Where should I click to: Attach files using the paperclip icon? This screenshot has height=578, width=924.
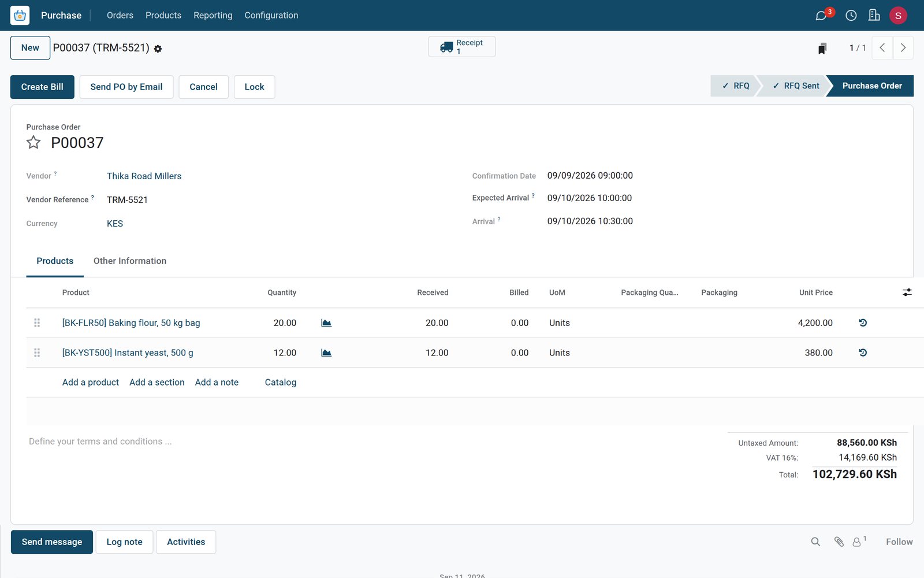(839, 542)
